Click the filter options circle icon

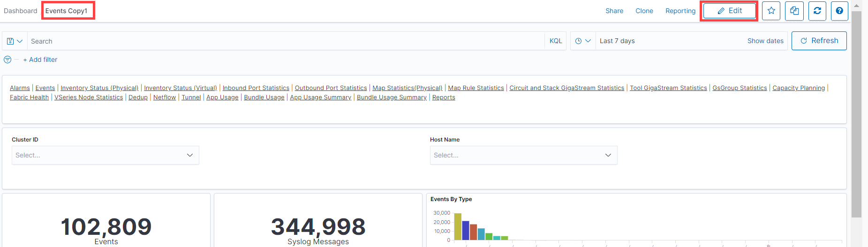click(8, 60)
